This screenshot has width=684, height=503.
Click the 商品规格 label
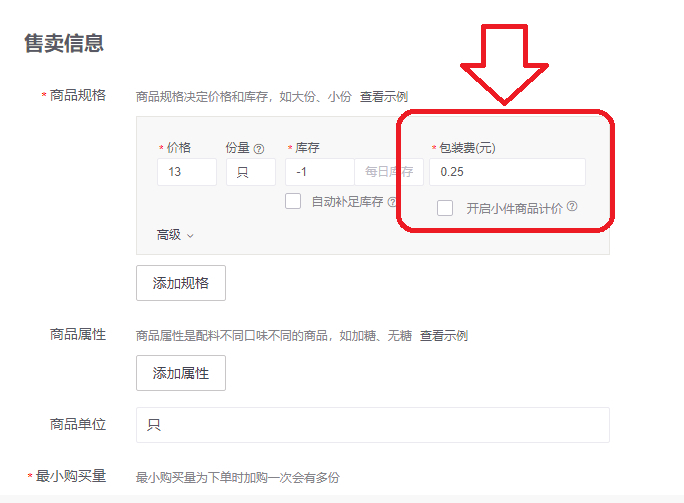point(78,95)
